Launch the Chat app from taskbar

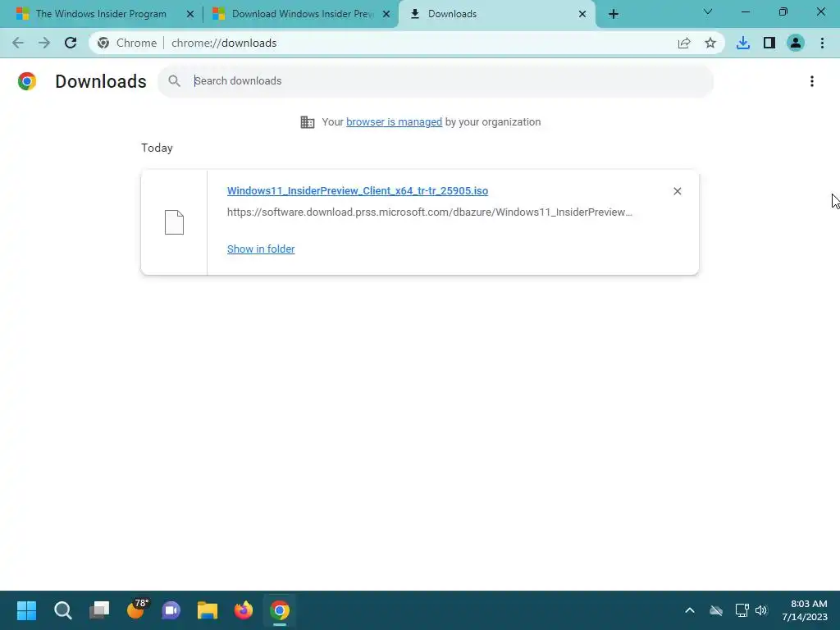[x=171, y=610]
